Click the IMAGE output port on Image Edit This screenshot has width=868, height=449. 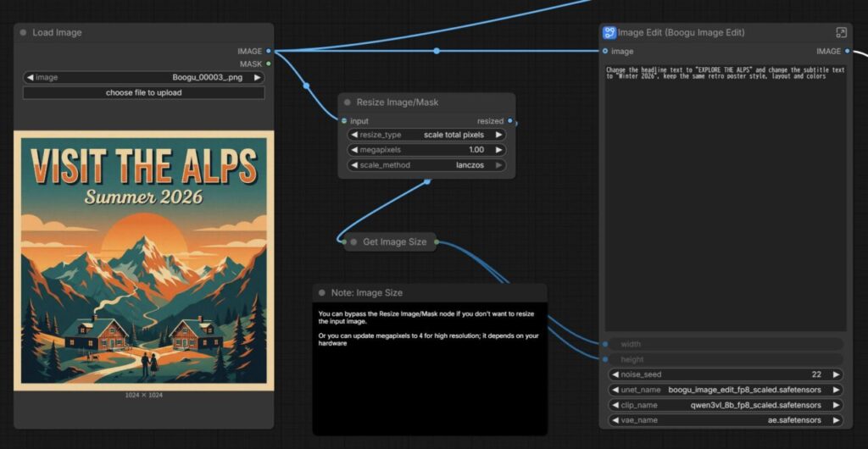coord(847,51)
